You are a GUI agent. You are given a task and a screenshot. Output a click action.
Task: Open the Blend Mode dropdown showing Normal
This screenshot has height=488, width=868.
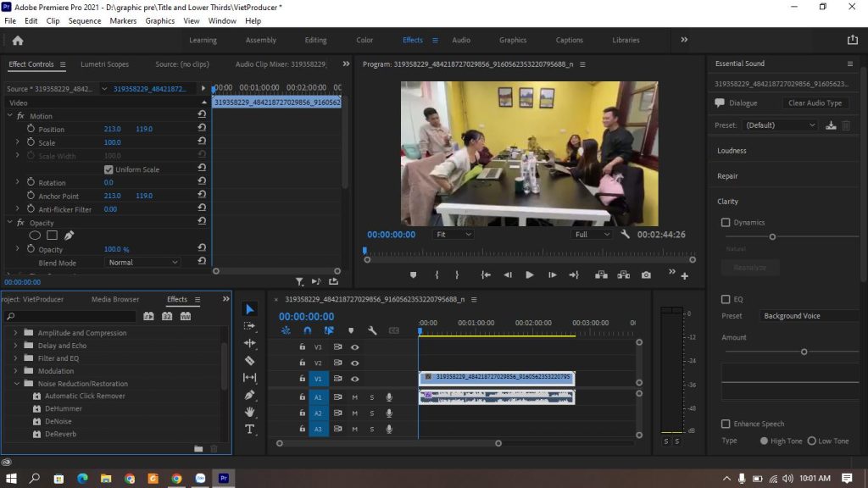pos(142,263)
